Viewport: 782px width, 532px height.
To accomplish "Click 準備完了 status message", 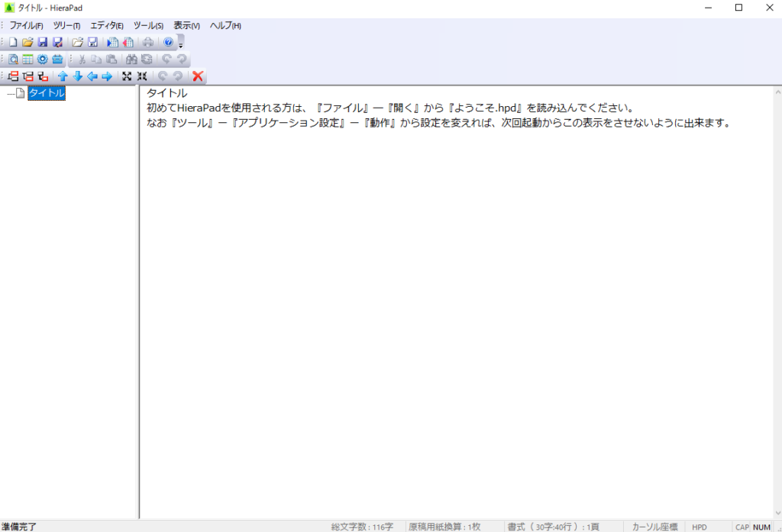I will [x=19, y=527].
